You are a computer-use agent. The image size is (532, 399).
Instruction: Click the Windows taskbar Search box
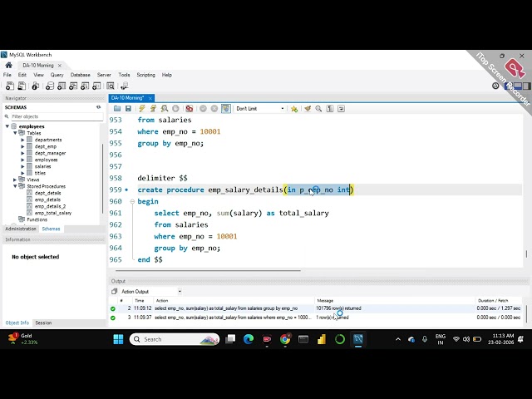(x=175, y=339)
